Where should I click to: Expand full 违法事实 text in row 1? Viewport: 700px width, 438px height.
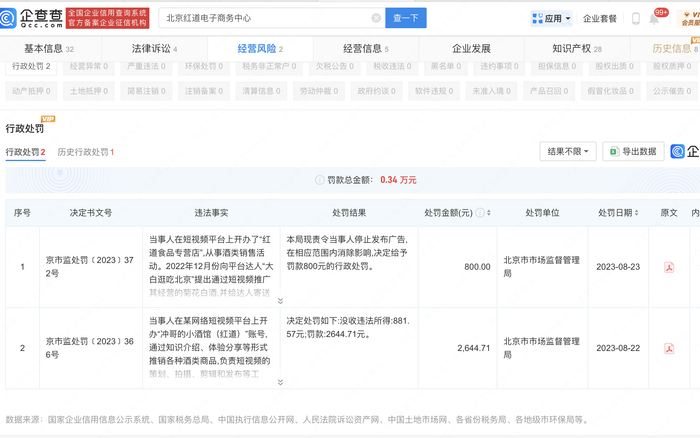pyautogui.click(x=280, y=300)
